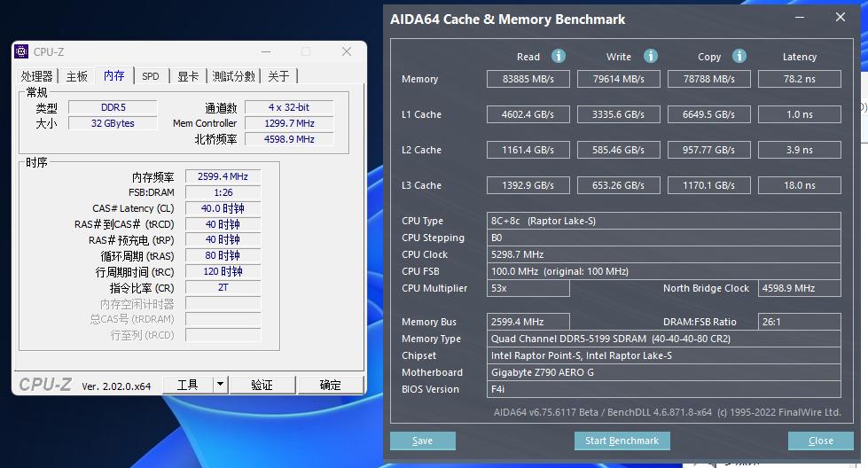Click 北桥频率 4598.9 MHz field in CPU-Z
The width and height of the screenshot is (868, 468).
point(289,139)
